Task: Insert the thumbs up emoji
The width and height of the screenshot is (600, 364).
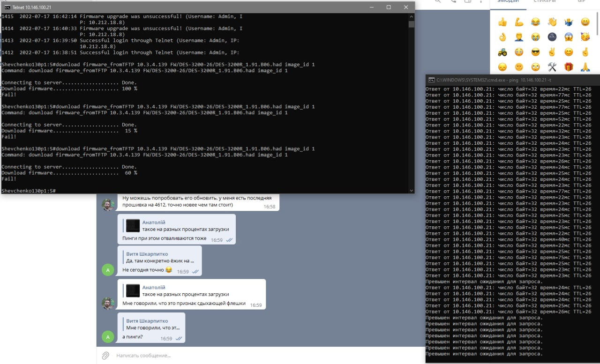Action: (x=502, y=22)
